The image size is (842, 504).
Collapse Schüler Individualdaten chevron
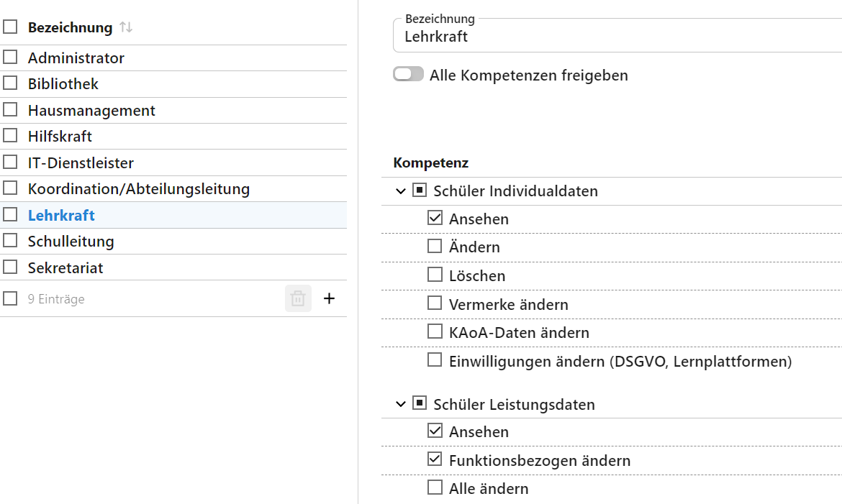point(401,191)
